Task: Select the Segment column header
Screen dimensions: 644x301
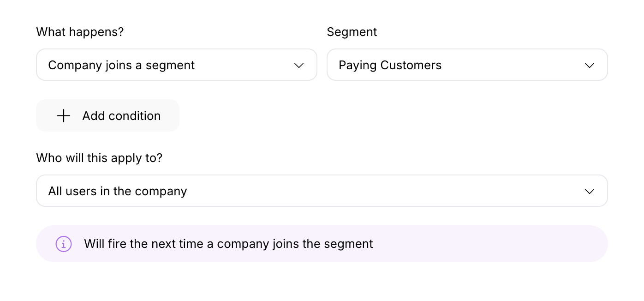Action: pos(352,31)
